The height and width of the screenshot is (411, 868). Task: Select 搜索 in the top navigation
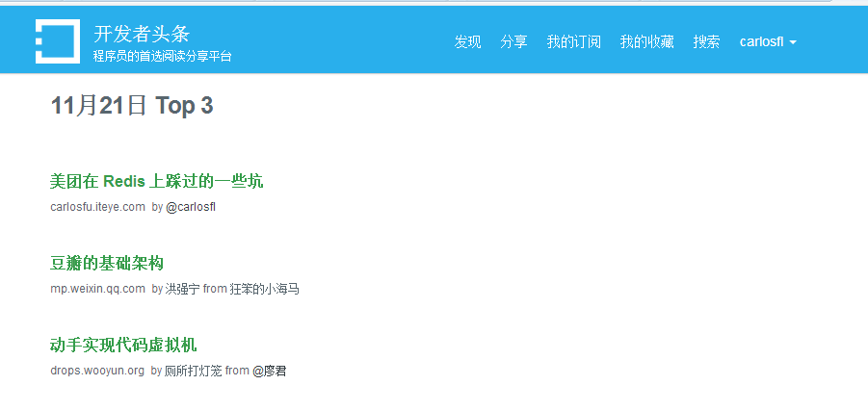(x=706, y=42)
